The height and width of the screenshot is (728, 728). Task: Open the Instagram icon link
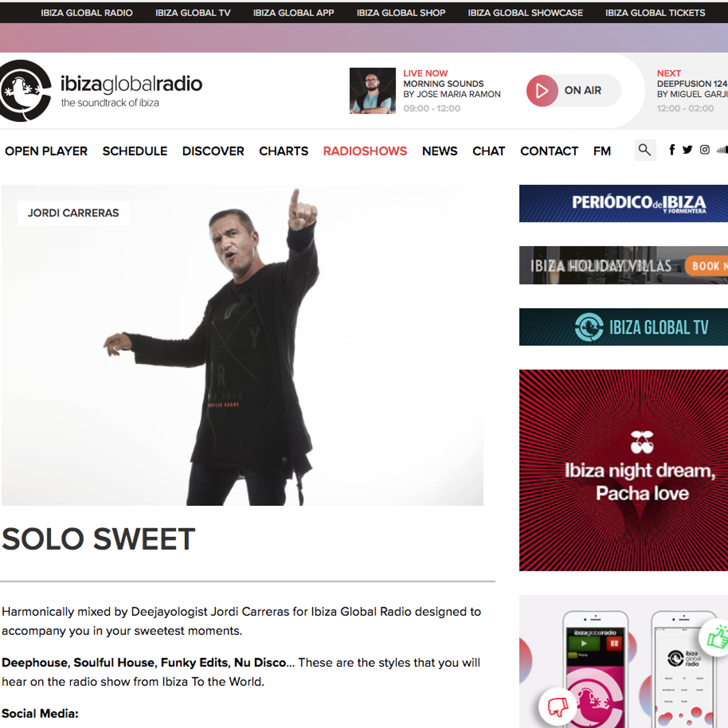pos(705,149)
